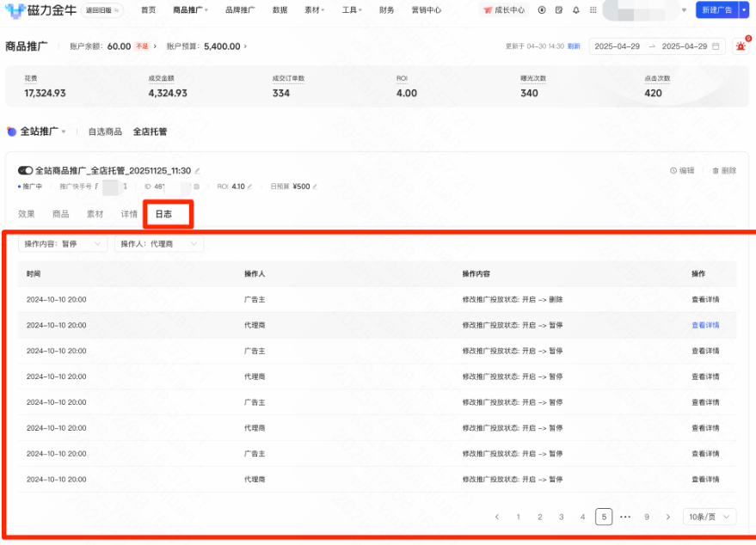The width and height of the screenshot is (756, 545).
Task: Edit 日预算 ¥500 with pencil icon
Action: click(315, 187)
